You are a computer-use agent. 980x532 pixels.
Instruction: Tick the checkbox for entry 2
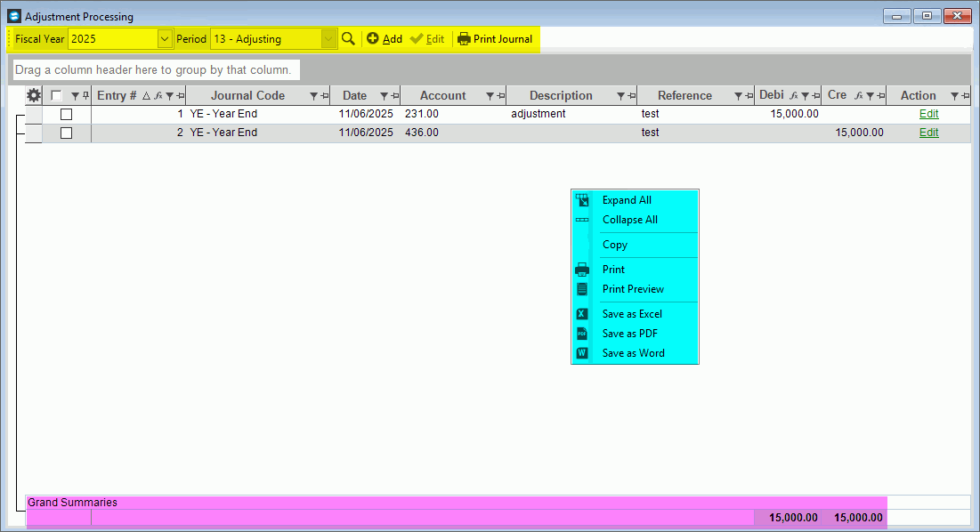[x=66, y=133]
